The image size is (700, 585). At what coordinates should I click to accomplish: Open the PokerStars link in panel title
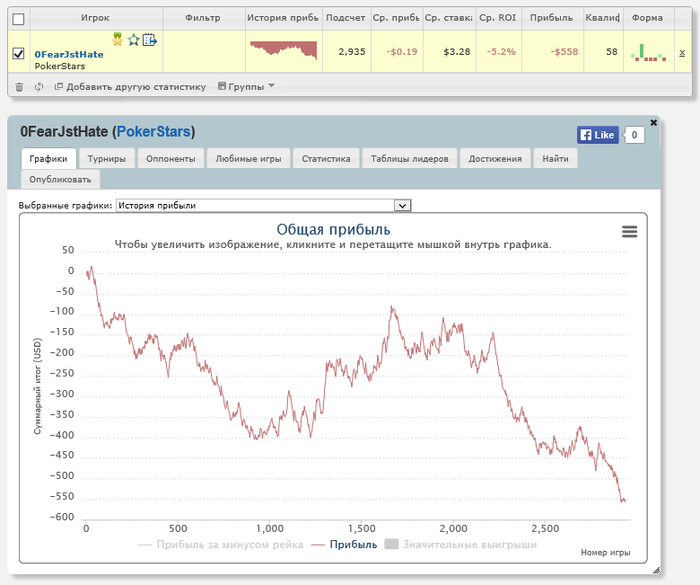click(x=154, y=132)
